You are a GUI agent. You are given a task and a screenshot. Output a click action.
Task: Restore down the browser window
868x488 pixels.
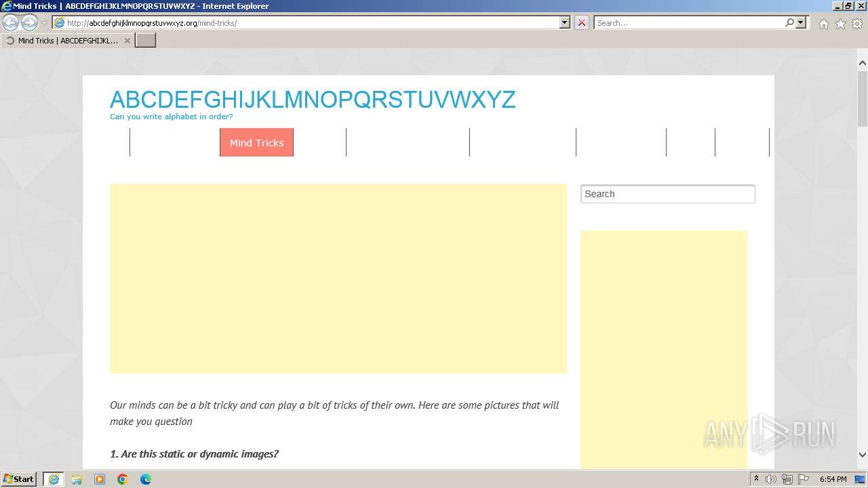point(848,6)
